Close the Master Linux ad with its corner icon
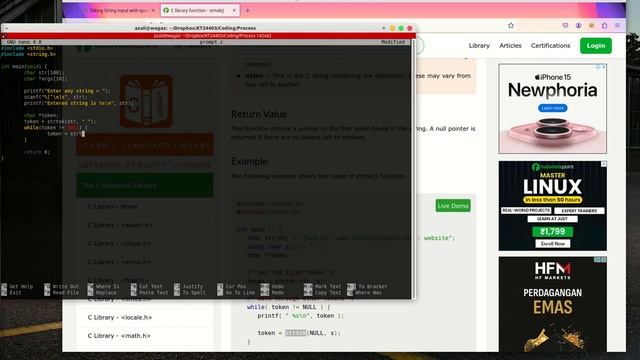The image size is (640, 360). (604, 164)
